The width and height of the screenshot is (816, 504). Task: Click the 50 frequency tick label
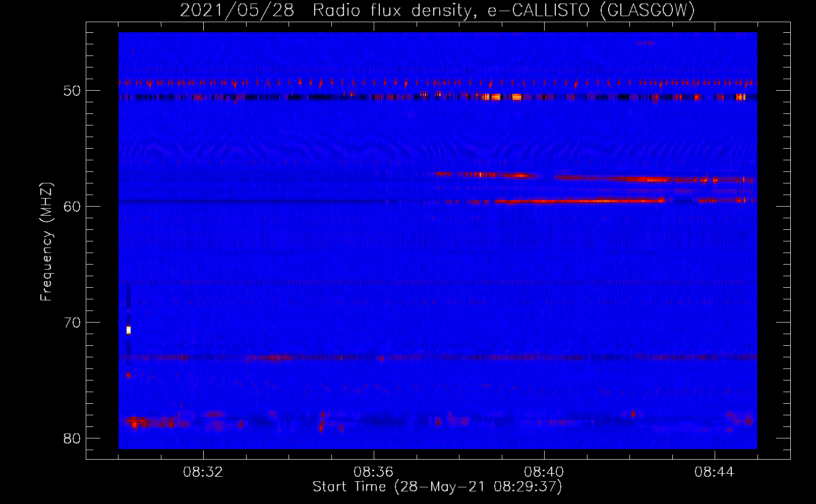[x=72, y=91]
